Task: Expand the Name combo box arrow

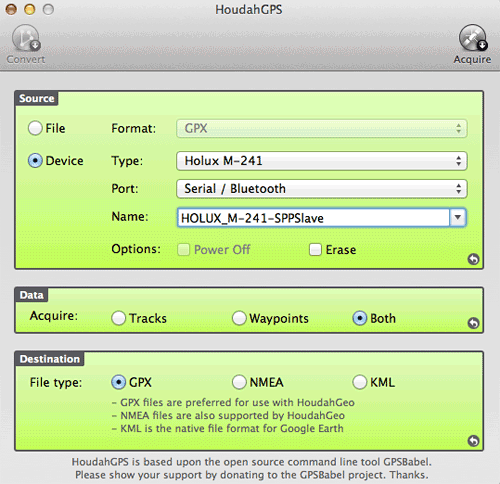Action: click(x=458, y=218)
